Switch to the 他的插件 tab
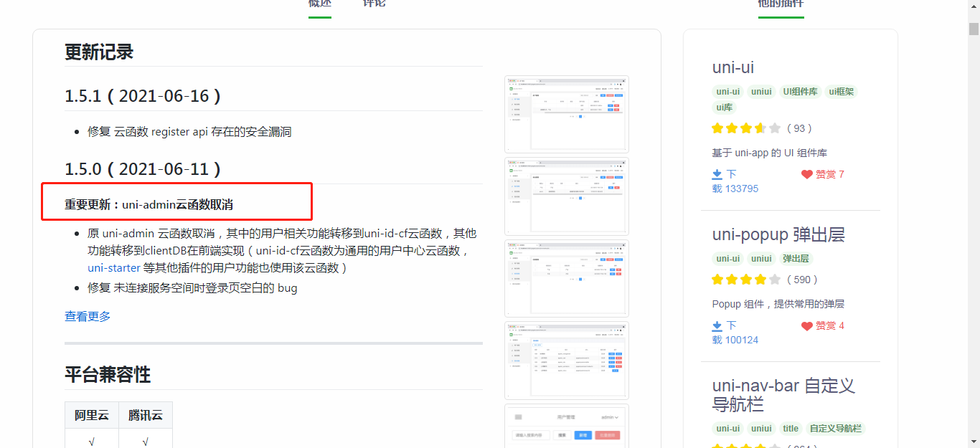980x448 pixels. click(x=781, y=4)
